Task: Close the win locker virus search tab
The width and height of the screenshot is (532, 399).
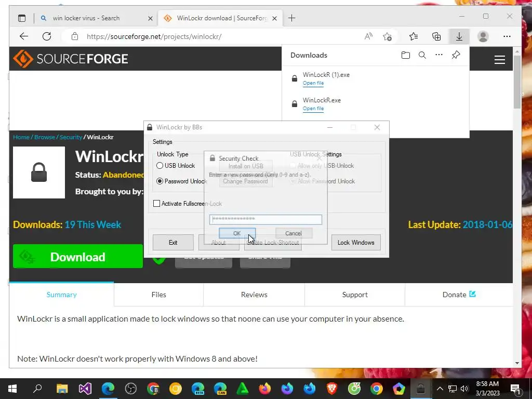Action: (x=150, y=18)
